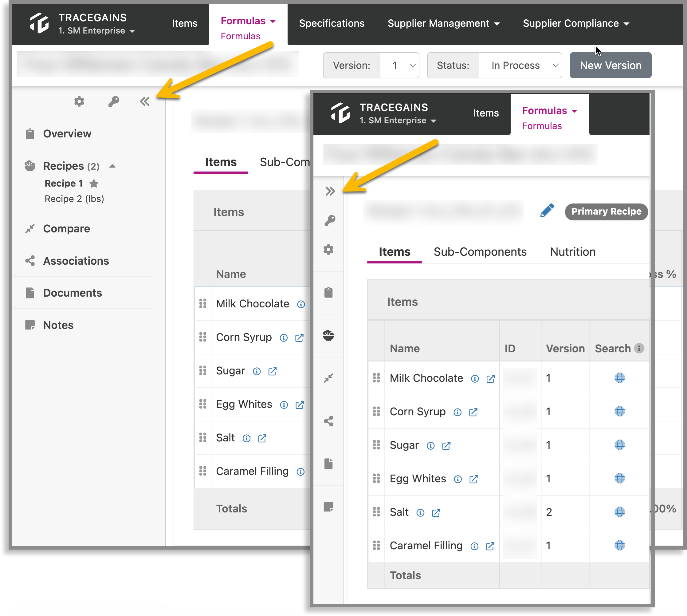Viewport: 687px width, 616px height.
Task: Open the Formulas menu in the back window
Action: [248, 21]
